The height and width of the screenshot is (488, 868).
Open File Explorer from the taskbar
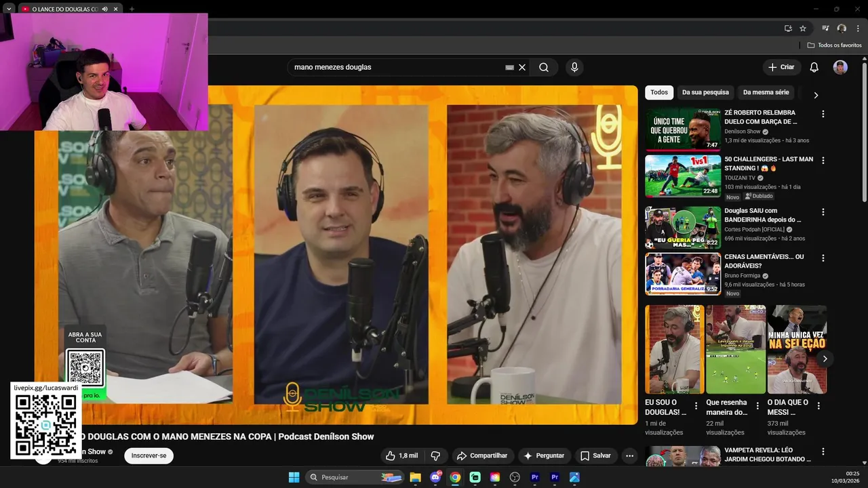tap(415, 477)
